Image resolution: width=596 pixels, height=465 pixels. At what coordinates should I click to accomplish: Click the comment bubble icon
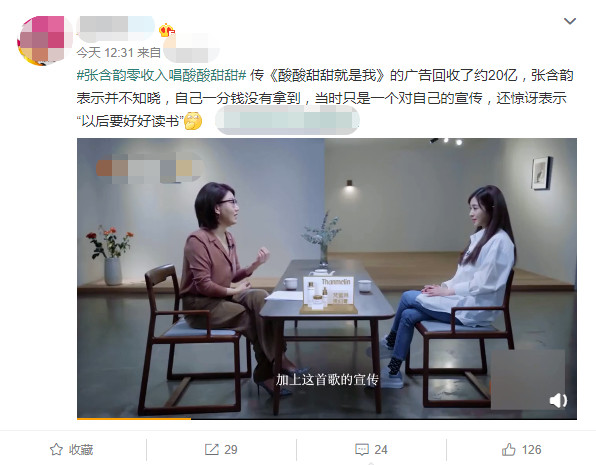[361, 450]
